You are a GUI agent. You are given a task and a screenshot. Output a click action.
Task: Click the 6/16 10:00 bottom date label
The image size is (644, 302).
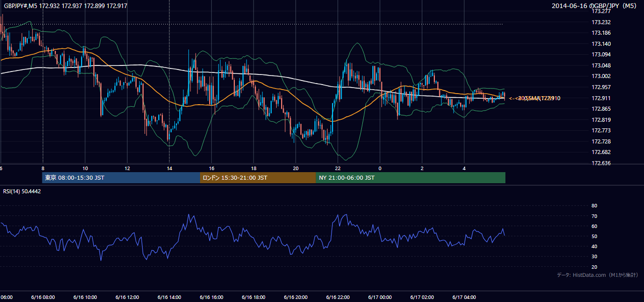coord(85,297)
